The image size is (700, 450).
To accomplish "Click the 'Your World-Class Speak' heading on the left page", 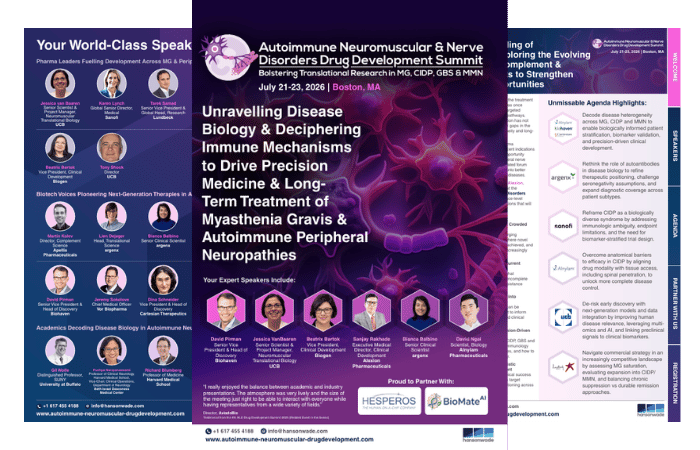I will [114, 45].
